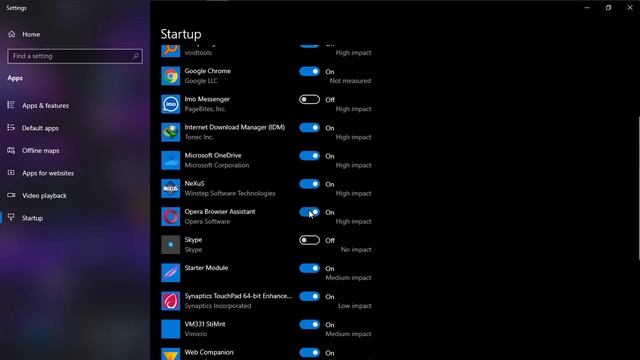Click the Home icon in sidebar
Screen dimensions: 640x360
[11, 34]
